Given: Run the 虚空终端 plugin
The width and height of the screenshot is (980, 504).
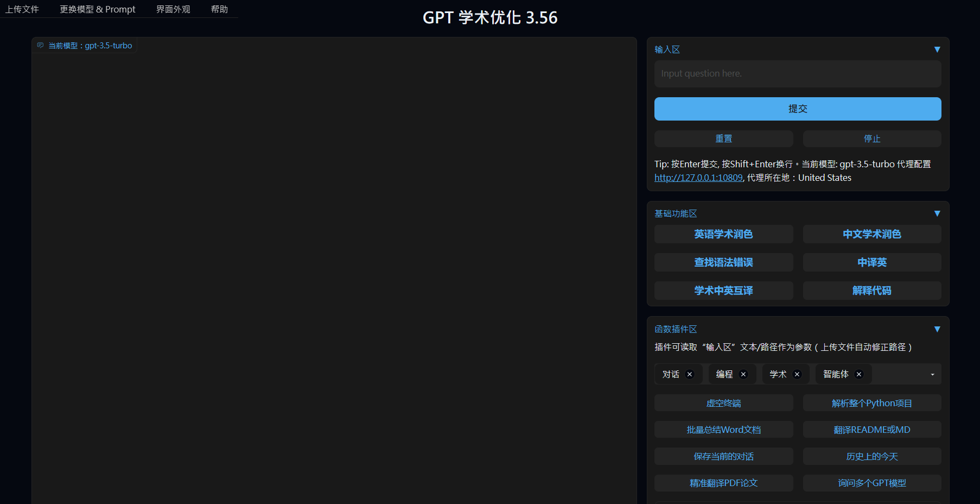Looking at the screenshot, I should 724,403.
